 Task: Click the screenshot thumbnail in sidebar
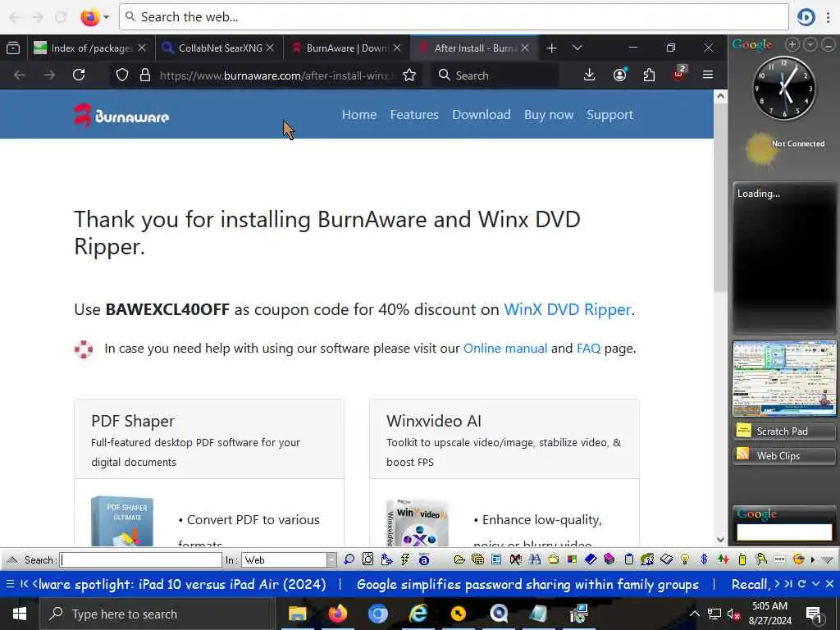coord(784,378)
